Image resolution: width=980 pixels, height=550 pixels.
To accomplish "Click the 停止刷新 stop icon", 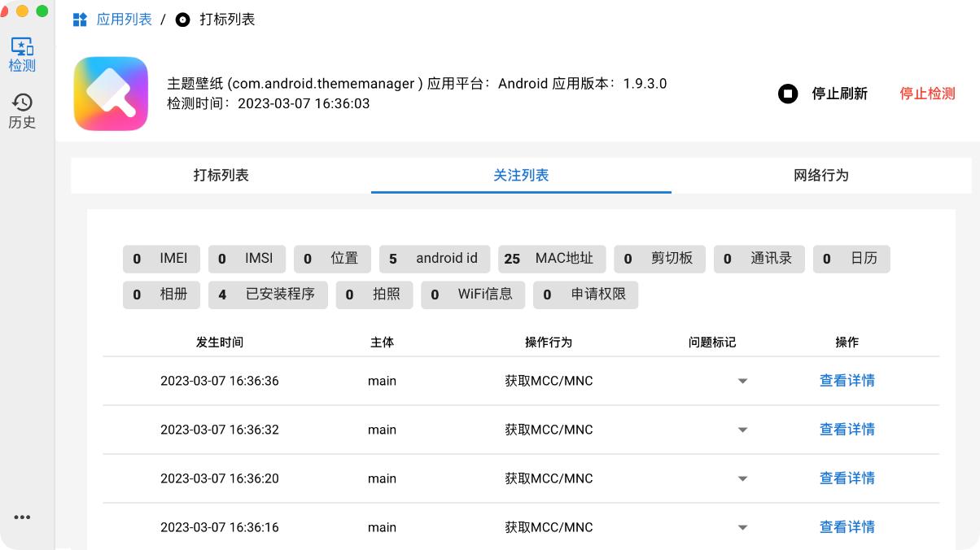I will click(787, 94).
